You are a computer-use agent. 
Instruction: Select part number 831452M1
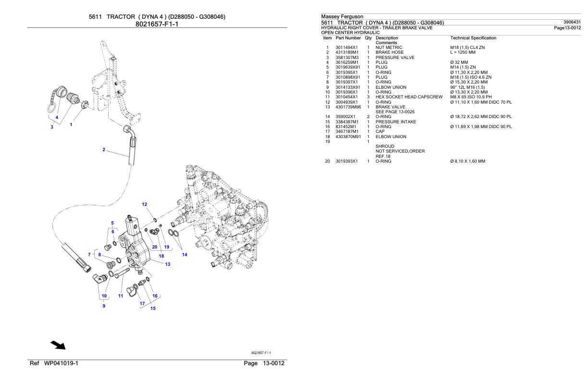(345, 127)
